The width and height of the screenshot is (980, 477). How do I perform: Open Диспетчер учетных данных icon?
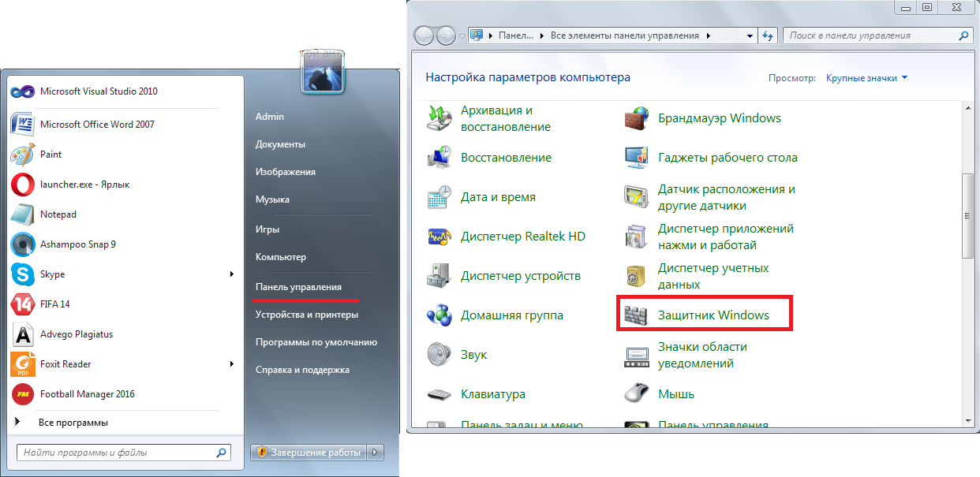637,276
